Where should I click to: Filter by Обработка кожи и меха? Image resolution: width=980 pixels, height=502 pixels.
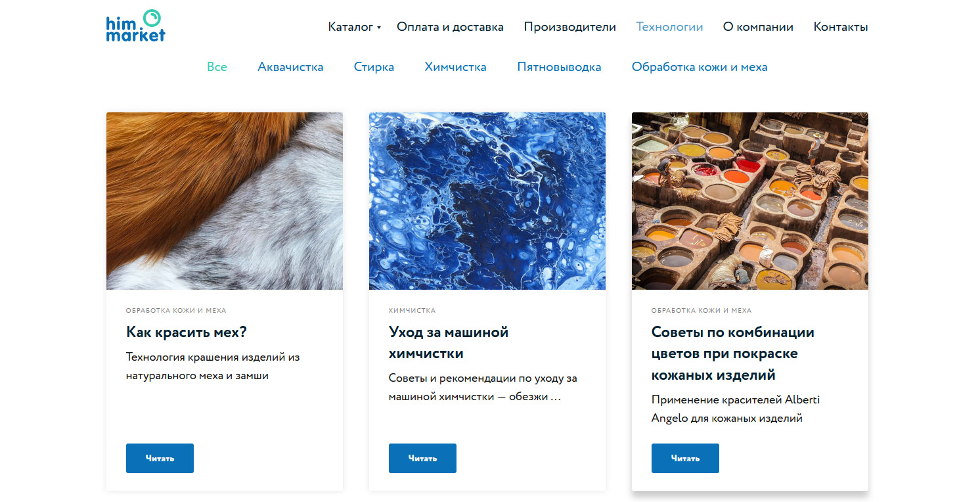pyautogui.click(x=700, y=66)
